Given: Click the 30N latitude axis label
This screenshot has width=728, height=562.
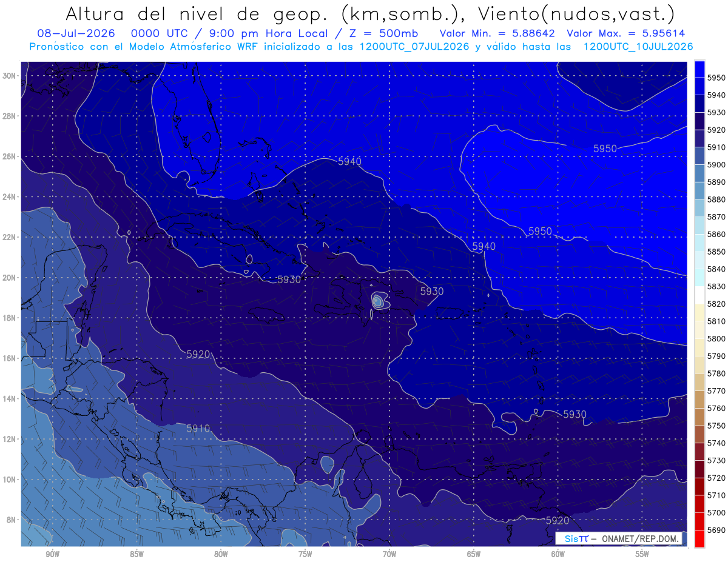Looking at the screenshot, I should [x=10, y=76].
